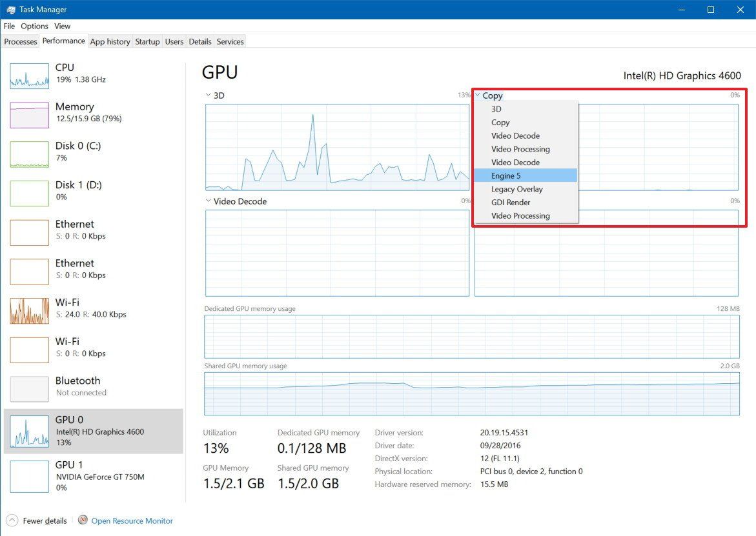
Task: Open Resource Monitor link
Action: pos(132,521)
